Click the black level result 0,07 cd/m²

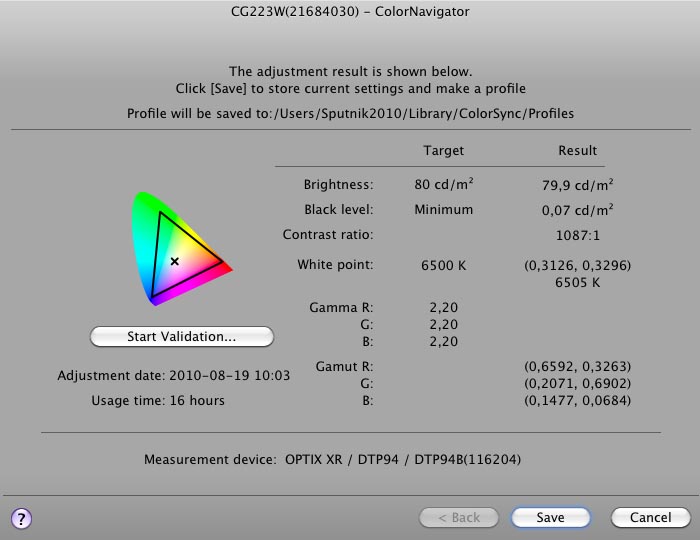577,210
